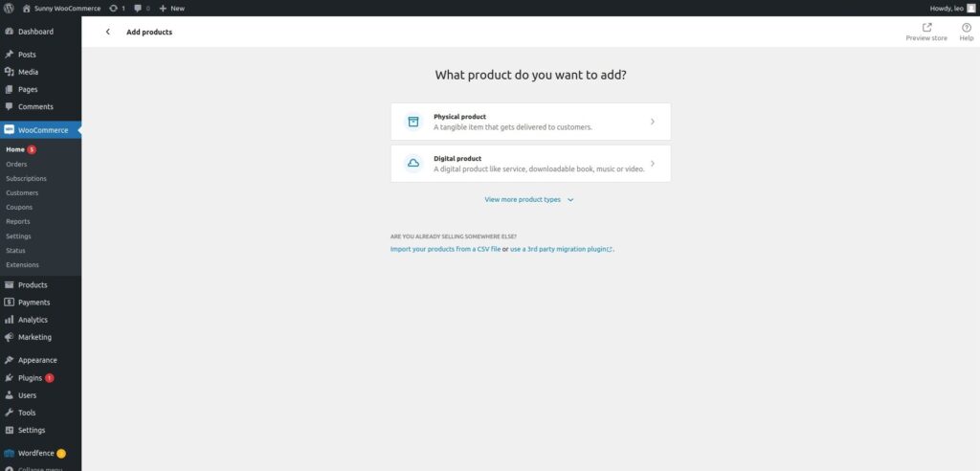Image resolution: width=980 pixels, height=471 pixels.
Task: Click the sidebar Settings sliders icon
Action: pyautogui.click(x=9, y=431)
